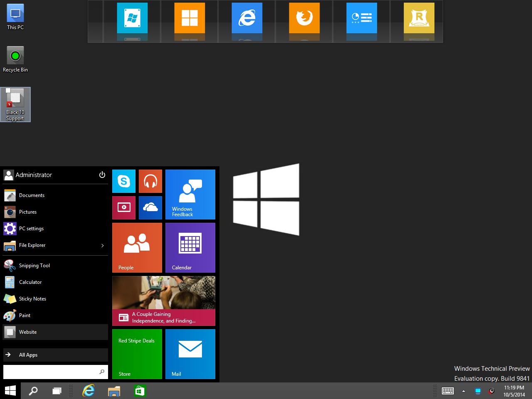The width and height of the screenshot is (532, 399).
Task: Open the Skype tile
Action: pos(124,181)
